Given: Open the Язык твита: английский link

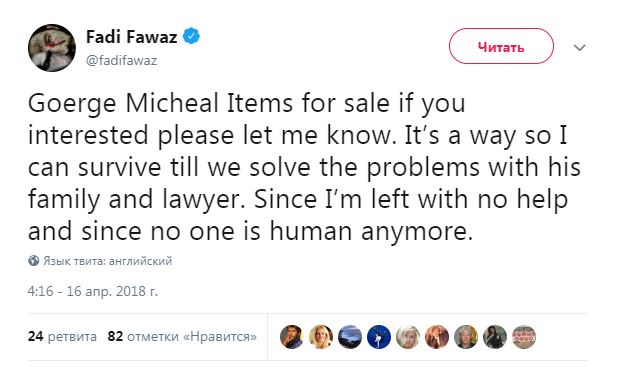Looking at the screenshot, I should click(x=107, y=261).
